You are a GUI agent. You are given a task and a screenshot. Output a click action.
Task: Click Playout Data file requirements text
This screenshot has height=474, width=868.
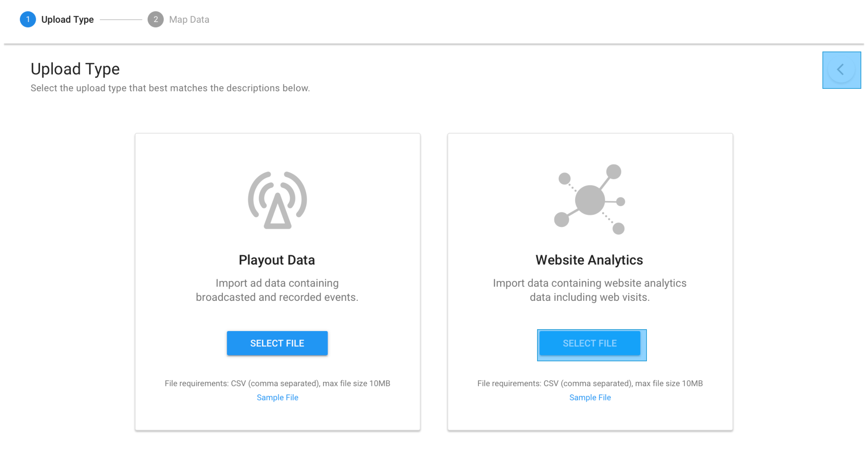click(x=277, y=383)
